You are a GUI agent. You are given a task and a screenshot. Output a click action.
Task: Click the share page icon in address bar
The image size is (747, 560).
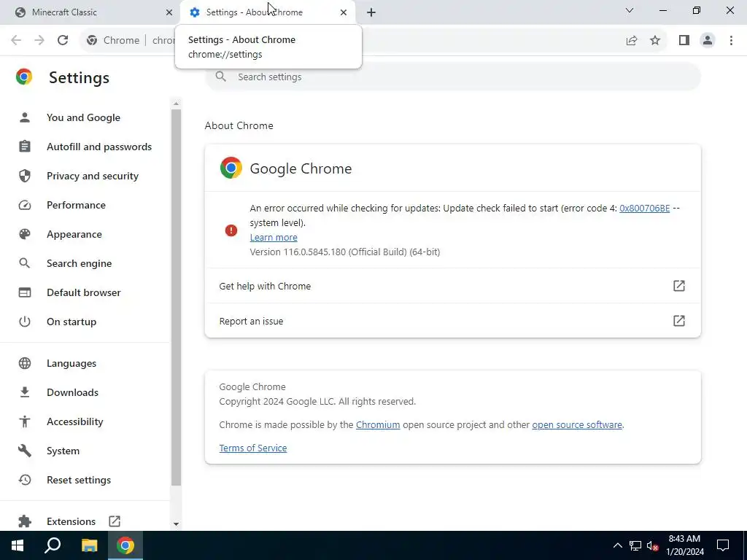632,41
